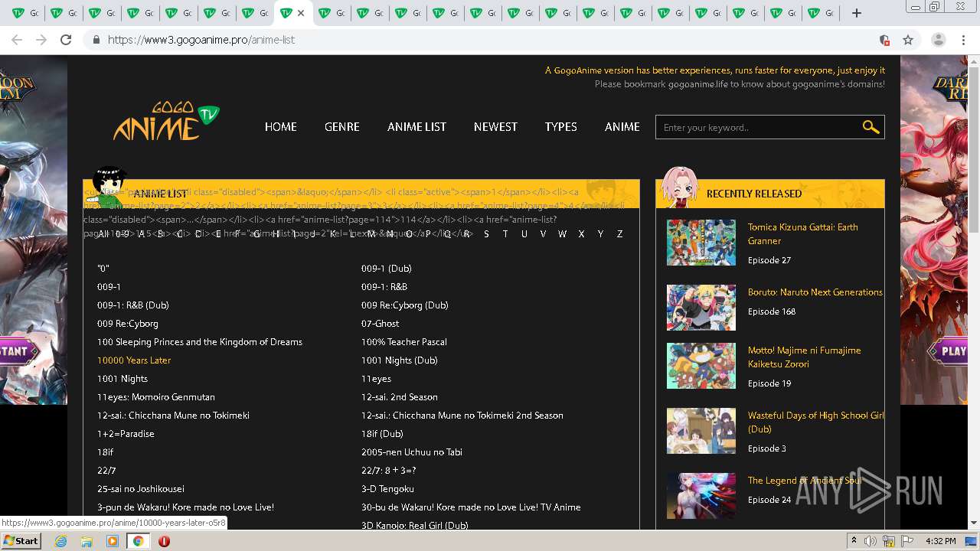Open Internet Explorer from the taskbar
The width and height of the screenshot is (980, 551).
[x=60, y=541]
